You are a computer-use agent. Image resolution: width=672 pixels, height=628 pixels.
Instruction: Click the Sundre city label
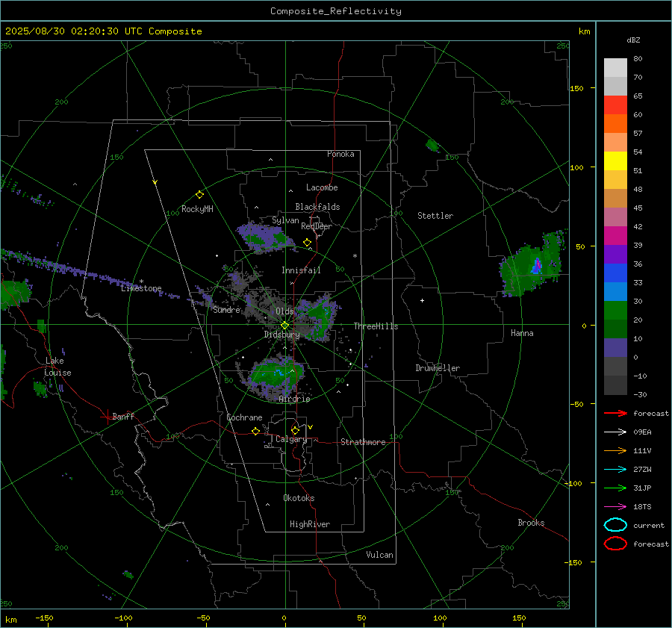click(226, 310)
